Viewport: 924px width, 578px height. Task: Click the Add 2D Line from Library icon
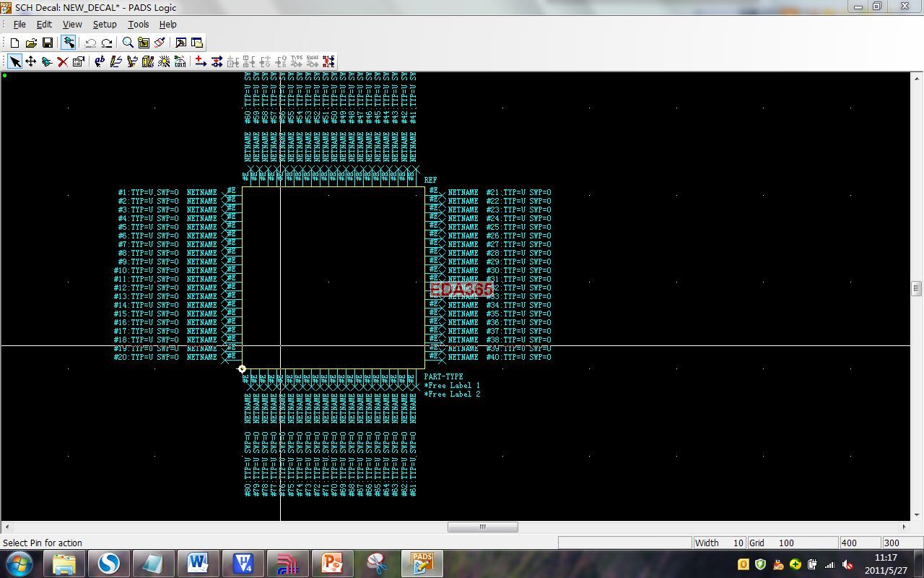click(x=148, y=61)
